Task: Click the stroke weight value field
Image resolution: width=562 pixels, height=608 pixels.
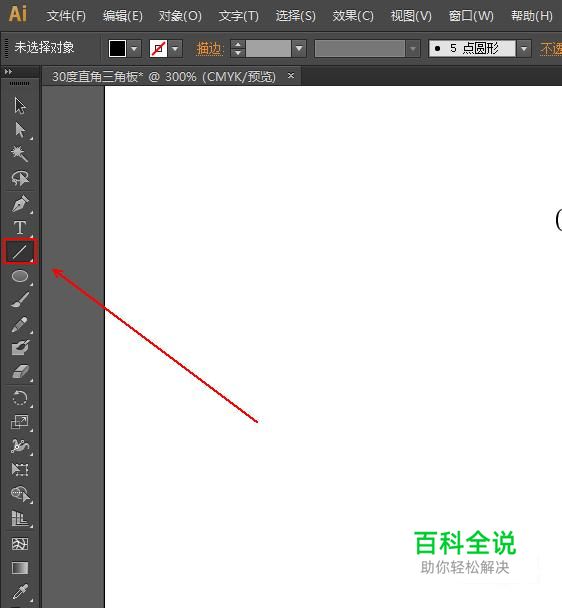Action: [x=268, y=48]
